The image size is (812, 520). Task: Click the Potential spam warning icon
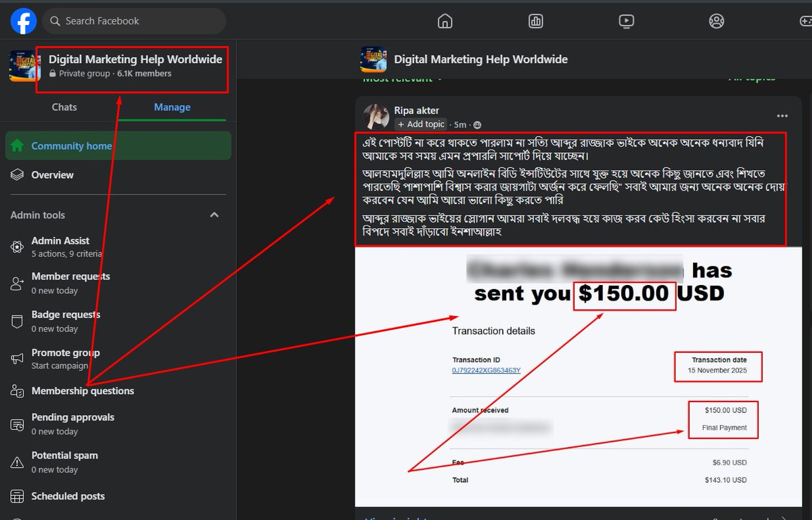(x=18, y=462)
